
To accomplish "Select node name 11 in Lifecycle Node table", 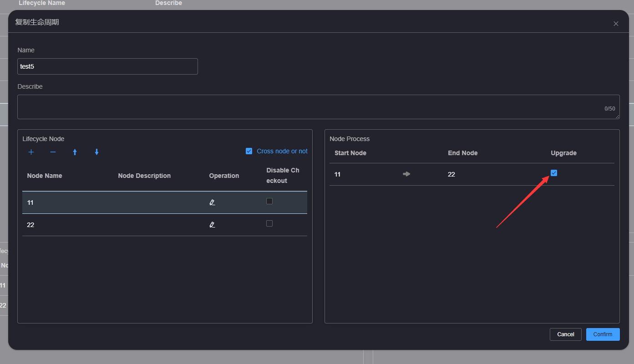I will click(30, 202).
